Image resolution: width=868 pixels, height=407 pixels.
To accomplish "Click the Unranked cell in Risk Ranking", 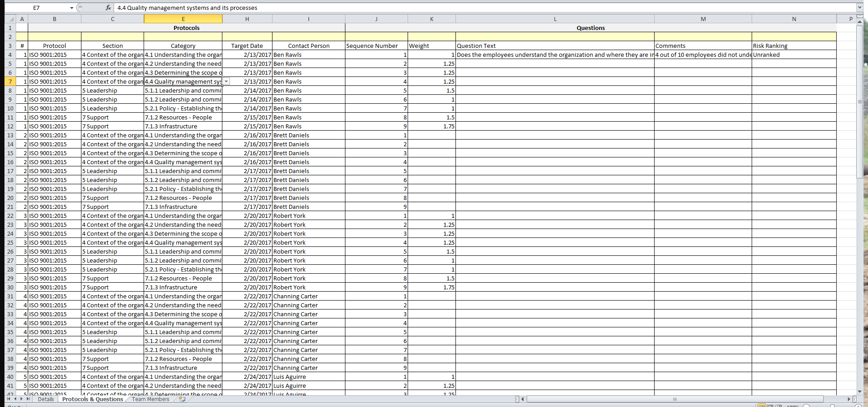I will (x=794, y=55).
